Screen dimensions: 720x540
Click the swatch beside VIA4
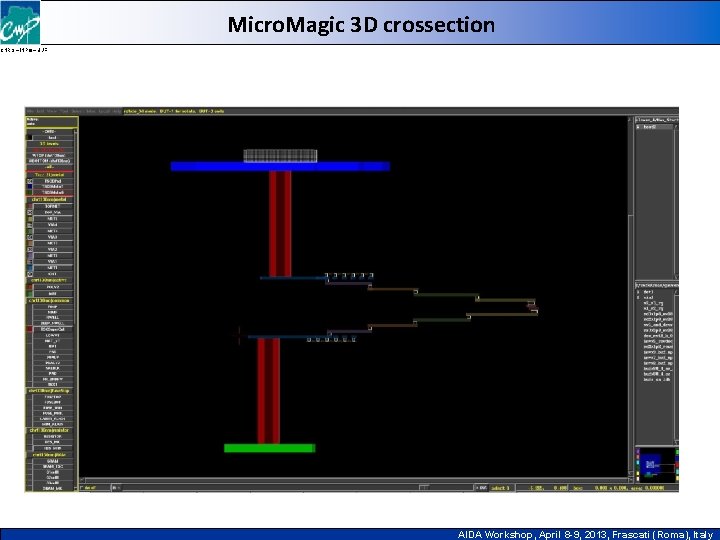[30, 225]
